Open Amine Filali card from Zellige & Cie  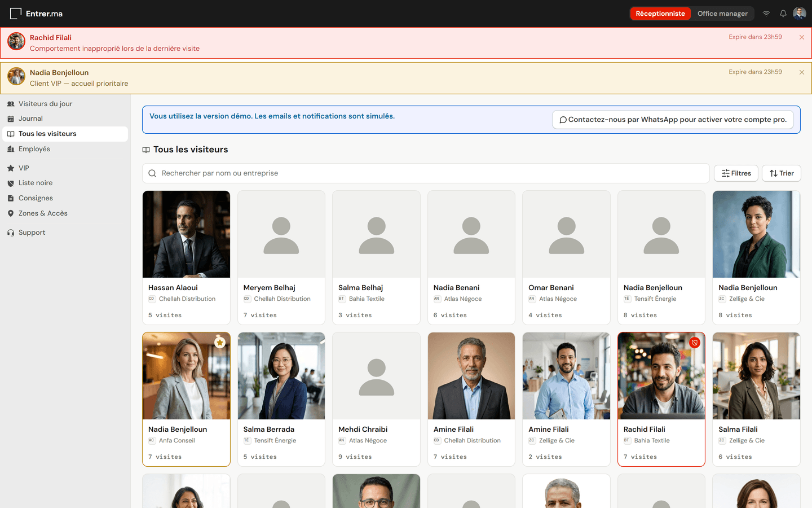(567, 399)
